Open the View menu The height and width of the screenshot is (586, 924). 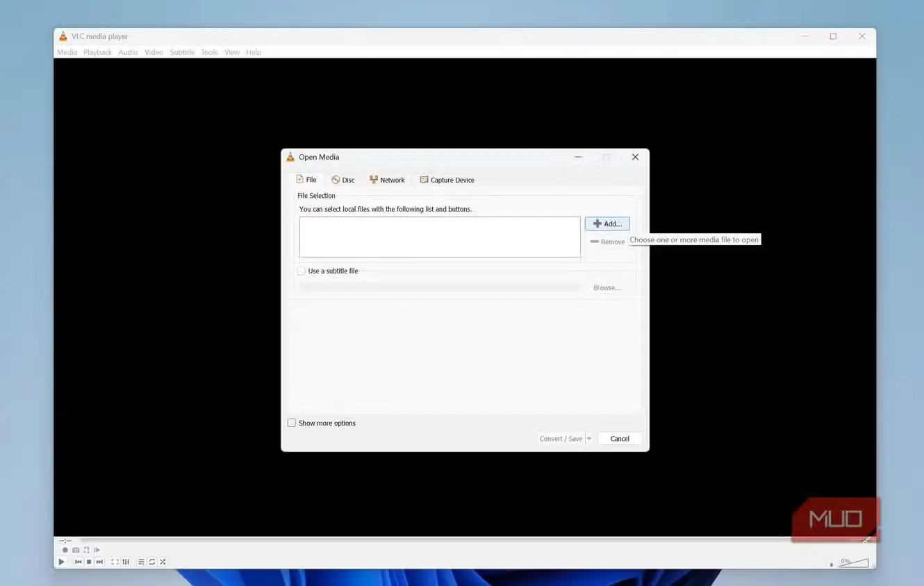tap(232, 52)
